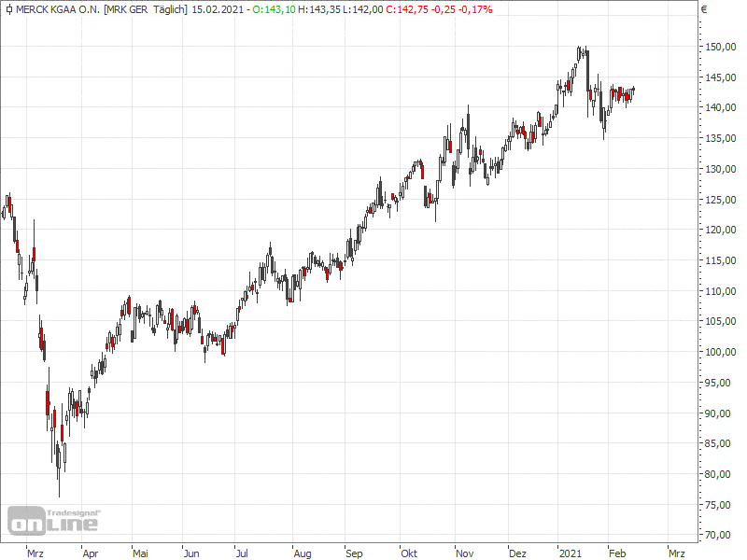747x560 pixels.
Task: Click the Apr label on time axis
Action: [91, 553]
